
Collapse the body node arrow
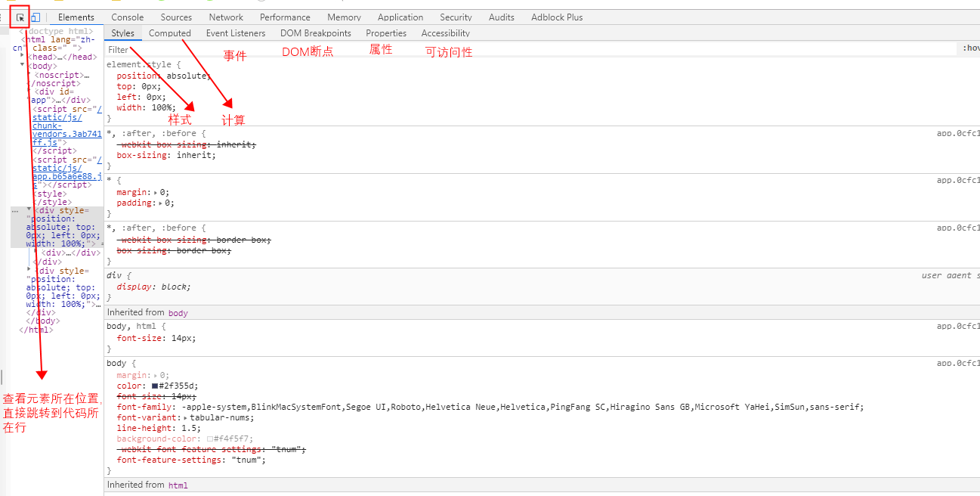point(22,65)
